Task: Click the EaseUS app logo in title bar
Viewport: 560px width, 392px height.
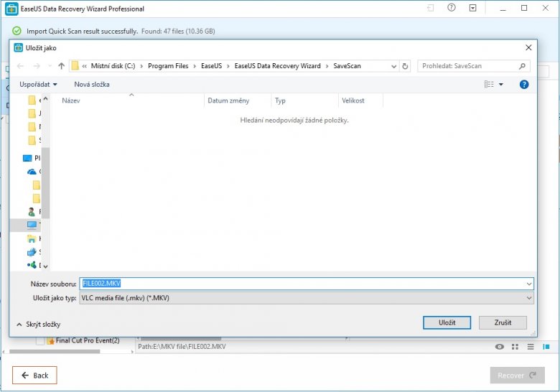Action: (11, 9)
